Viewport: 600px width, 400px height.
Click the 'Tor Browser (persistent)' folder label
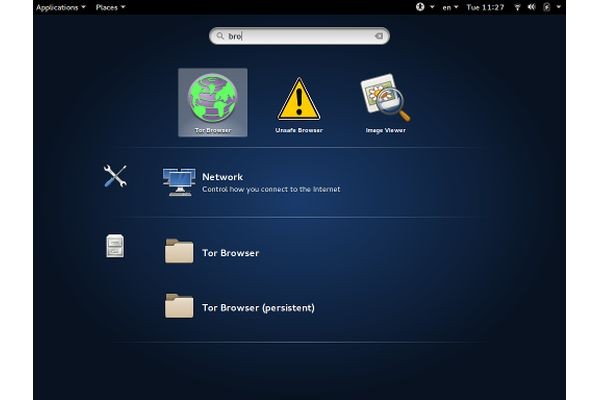pyautogui.click(x=258, y=308)
